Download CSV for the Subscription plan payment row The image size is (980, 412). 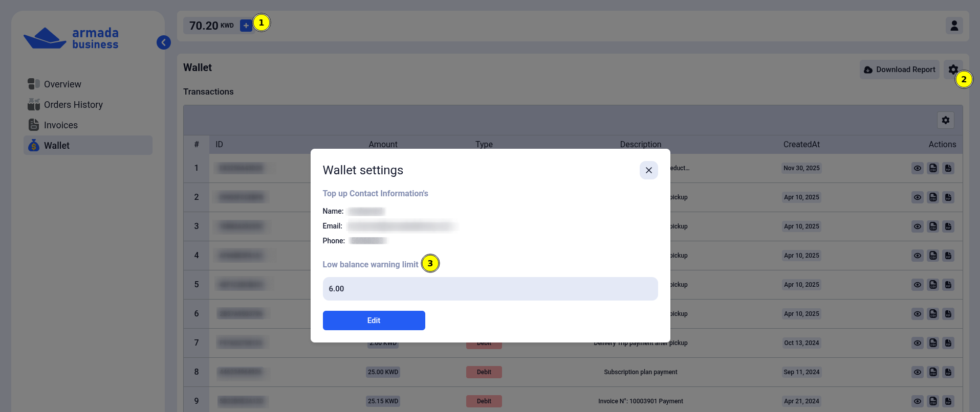click(x=932, y=372)
